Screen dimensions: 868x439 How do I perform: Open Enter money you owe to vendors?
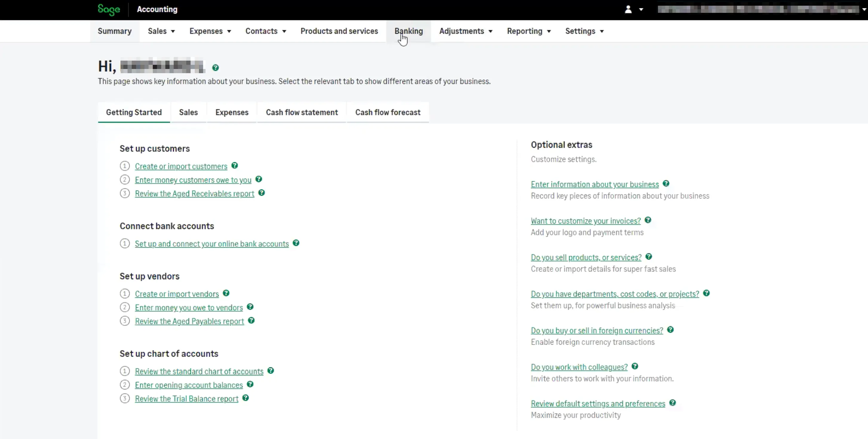(189, 308)
